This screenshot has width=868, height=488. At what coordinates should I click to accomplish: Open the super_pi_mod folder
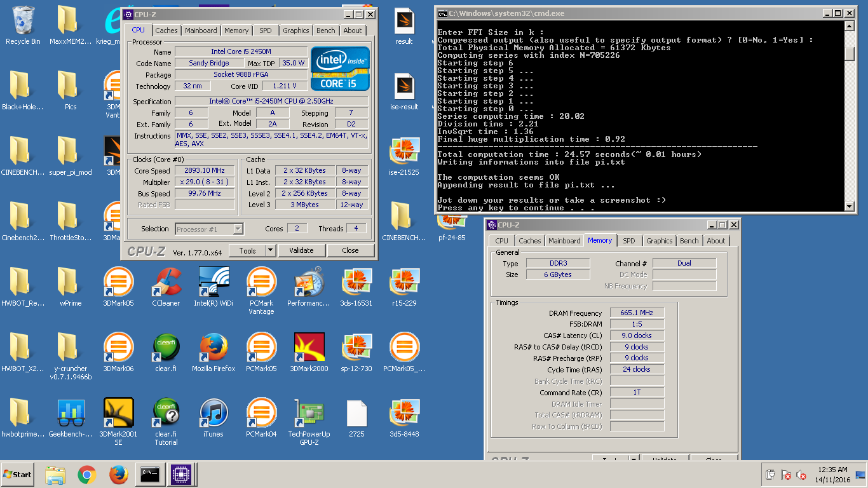pos(71,156)
